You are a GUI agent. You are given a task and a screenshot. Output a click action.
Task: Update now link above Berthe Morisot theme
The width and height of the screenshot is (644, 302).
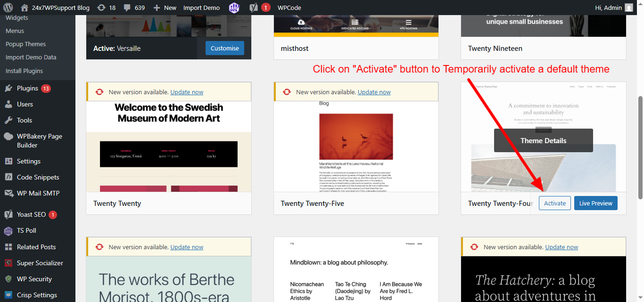click(x=187, y=247)
